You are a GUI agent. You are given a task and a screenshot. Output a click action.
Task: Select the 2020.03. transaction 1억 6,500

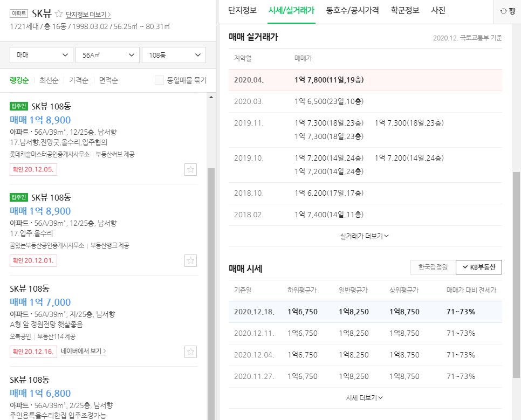coord(329,101)
